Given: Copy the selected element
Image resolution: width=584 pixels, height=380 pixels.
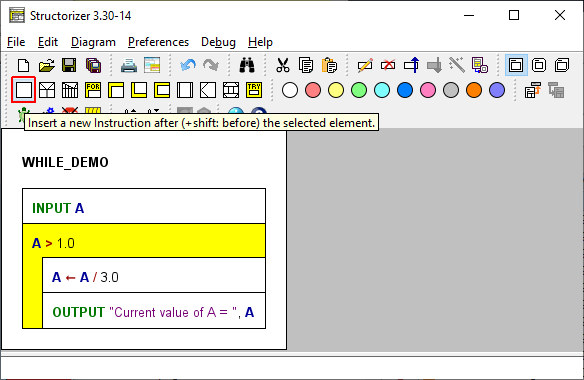Looking at the screenshot, I should [306, 66].
